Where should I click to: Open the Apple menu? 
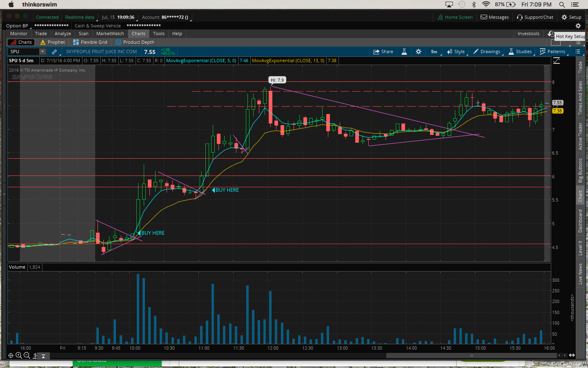(11, 4)
